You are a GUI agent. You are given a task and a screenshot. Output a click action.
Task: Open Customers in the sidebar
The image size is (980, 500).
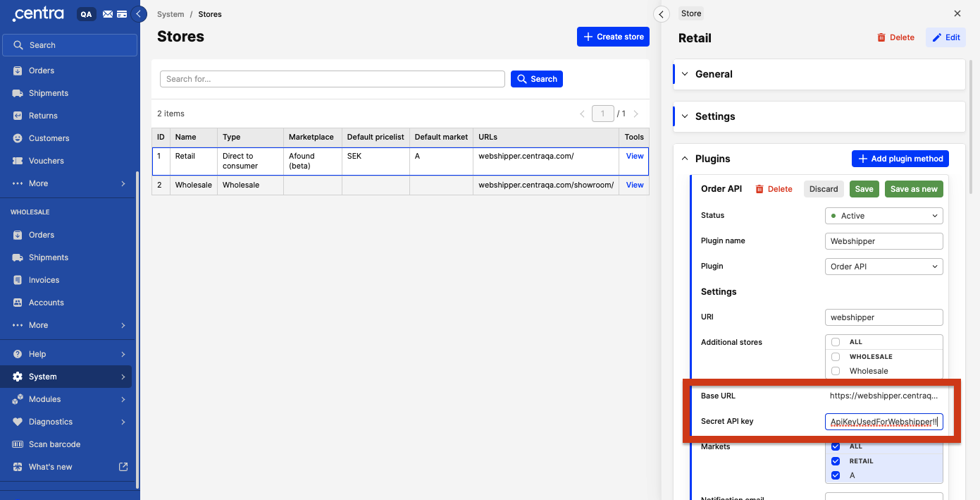click(x=49, y=138)
